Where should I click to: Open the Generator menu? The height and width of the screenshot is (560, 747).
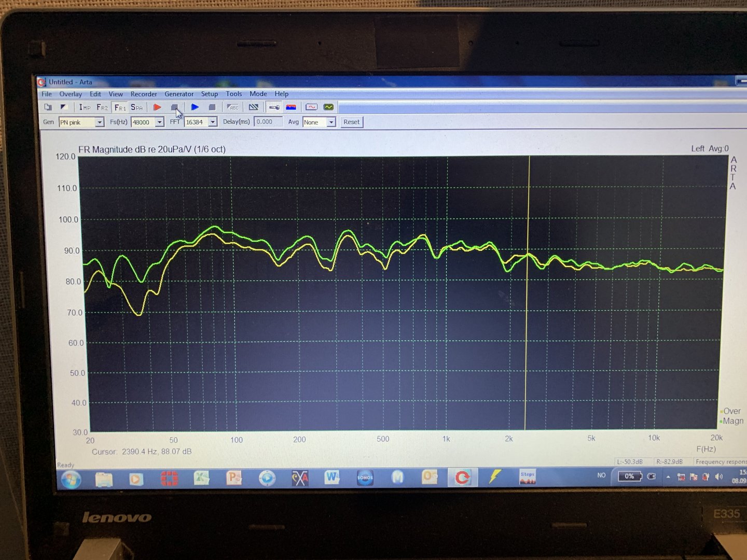tap(179, 94)
